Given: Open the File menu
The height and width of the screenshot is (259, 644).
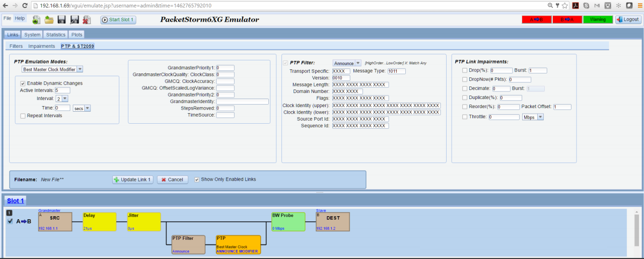Looking at the screenshot, I should [x=7, y=18].
